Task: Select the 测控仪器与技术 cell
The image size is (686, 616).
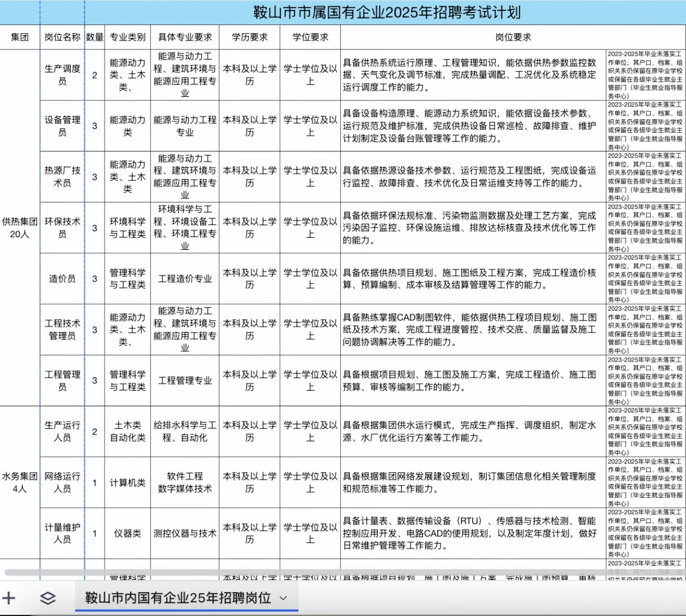Action: (x=185, y=533)
